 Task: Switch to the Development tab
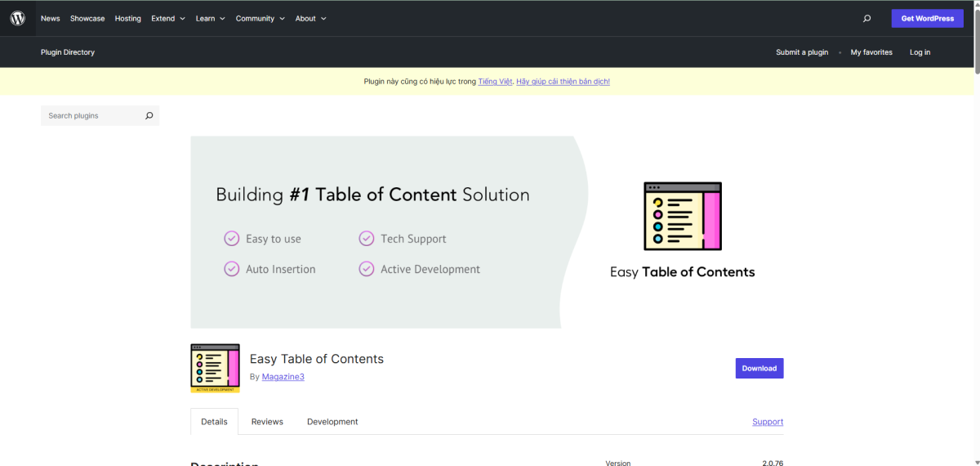(x=332, y=422)
